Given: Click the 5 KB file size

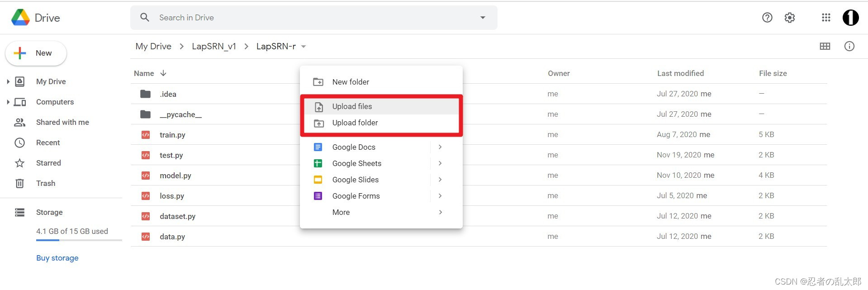Looking at the screenshot, I should (766, 134).
